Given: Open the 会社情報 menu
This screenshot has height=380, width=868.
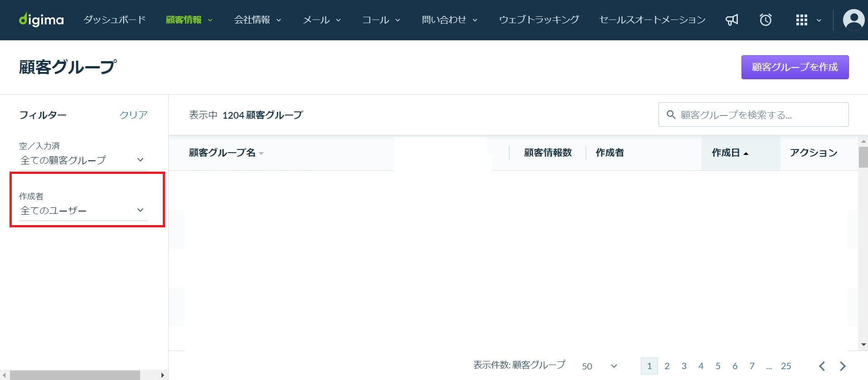Looking at the screenshot, I should tap(258, 20).
